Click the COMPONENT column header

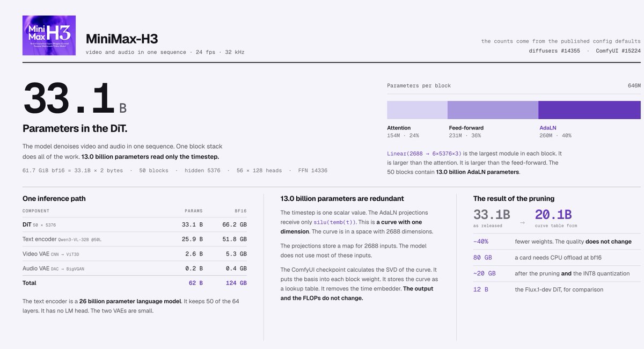point(36,211)
